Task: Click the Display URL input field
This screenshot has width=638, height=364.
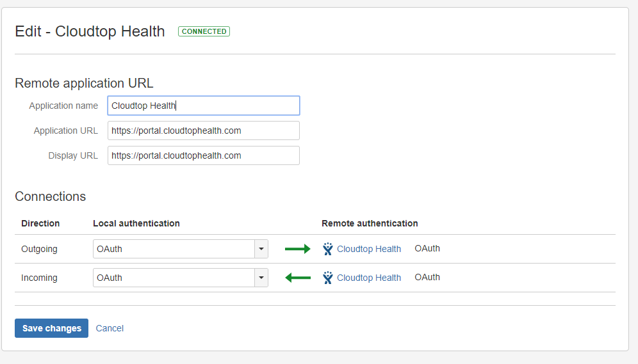Action: [x=204, y=155]
